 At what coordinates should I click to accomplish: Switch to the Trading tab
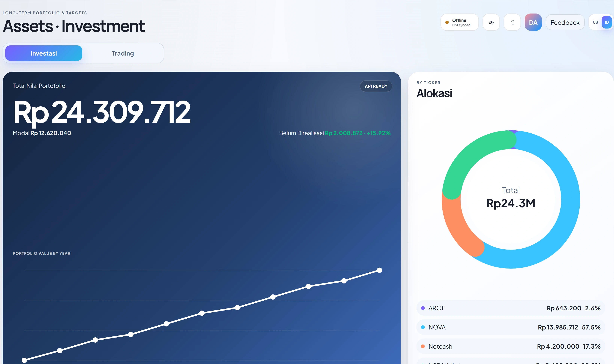[x=123, y=53]
